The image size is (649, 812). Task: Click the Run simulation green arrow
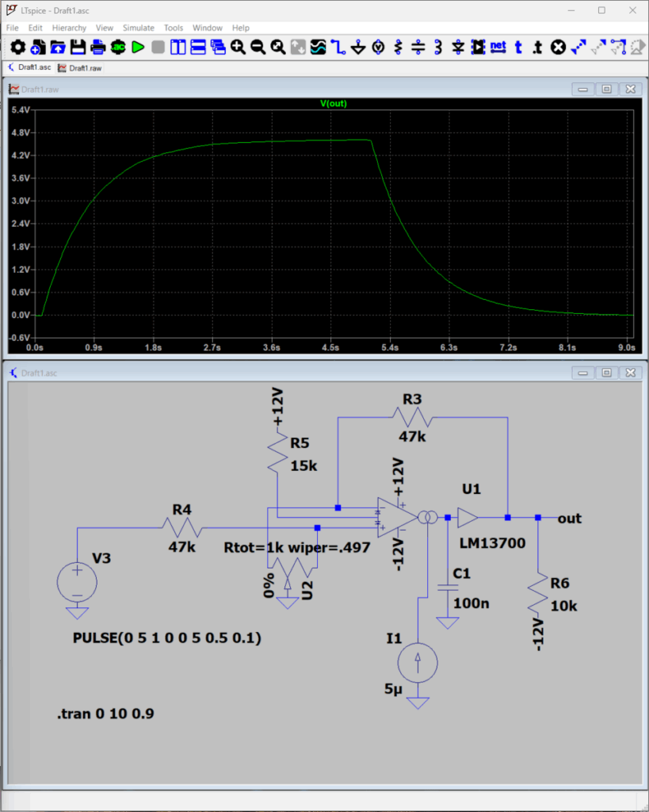click(138, 48)
